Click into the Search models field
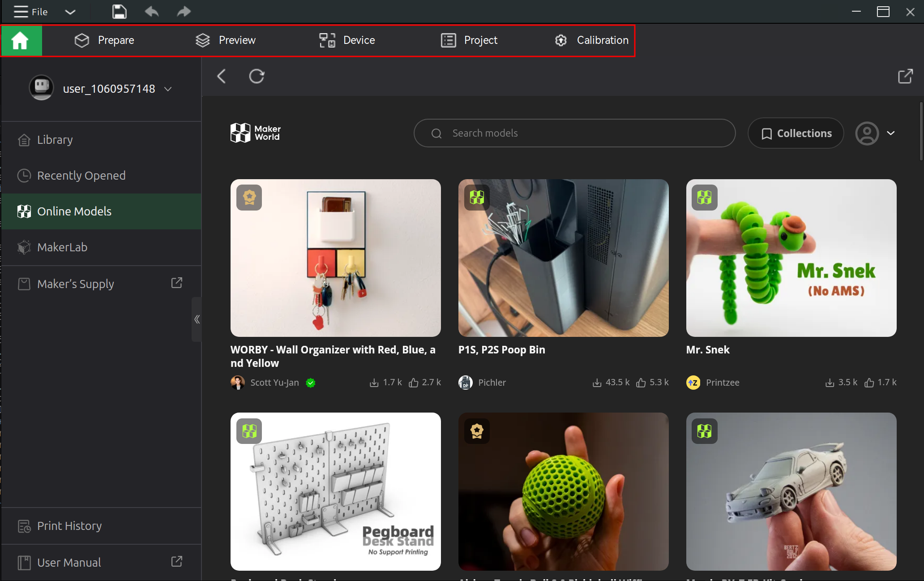Image resolution: width=924 pixels, height=581 pixels. click(x=574, y=133)
